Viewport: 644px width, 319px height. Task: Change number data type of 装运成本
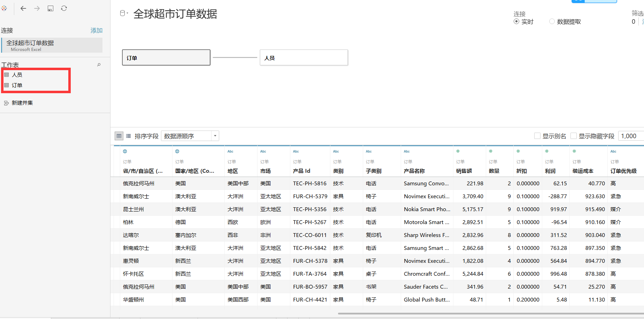574,151
